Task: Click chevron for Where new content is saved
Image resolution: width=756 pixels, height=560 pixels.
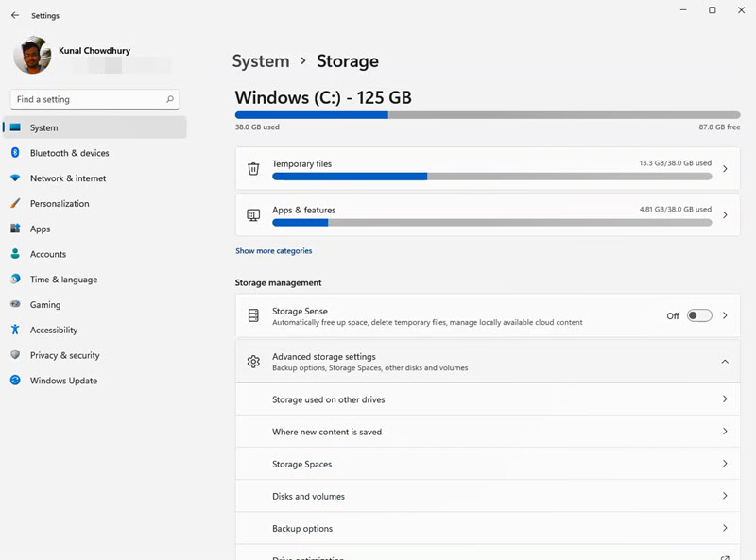Action: pyautogui.click(x=725, y=432)
